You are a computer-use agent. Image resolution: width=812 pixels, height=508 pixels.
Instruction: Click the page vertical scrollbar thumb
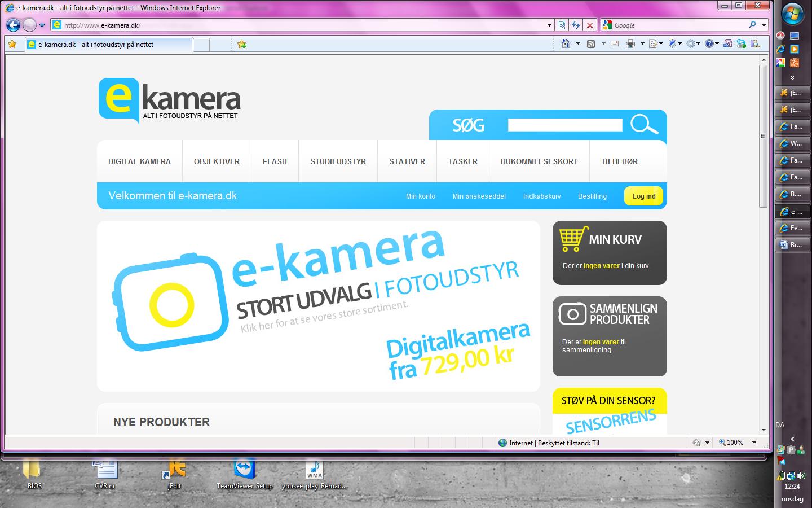pos(763,135)
